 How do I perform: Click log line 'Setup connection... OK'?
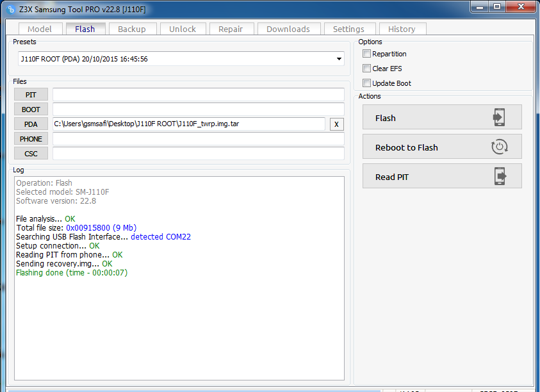pos(58,246)
